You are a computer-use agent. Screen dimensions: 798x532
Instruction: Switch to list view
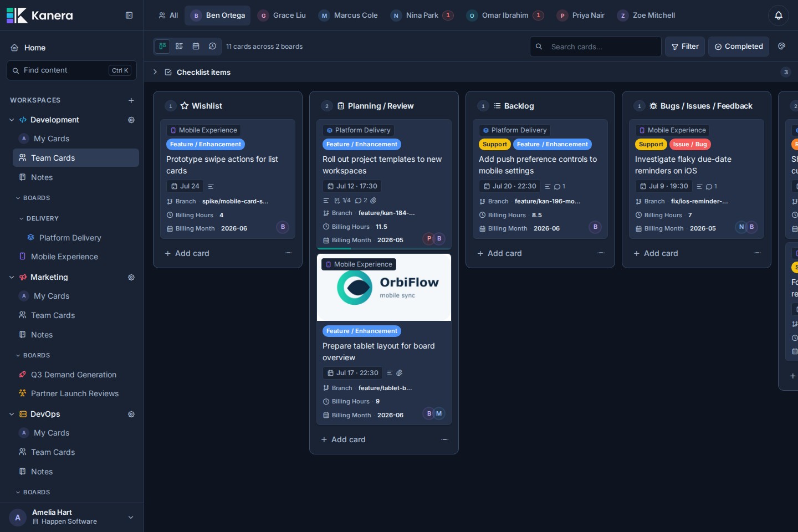coord(179,47)
